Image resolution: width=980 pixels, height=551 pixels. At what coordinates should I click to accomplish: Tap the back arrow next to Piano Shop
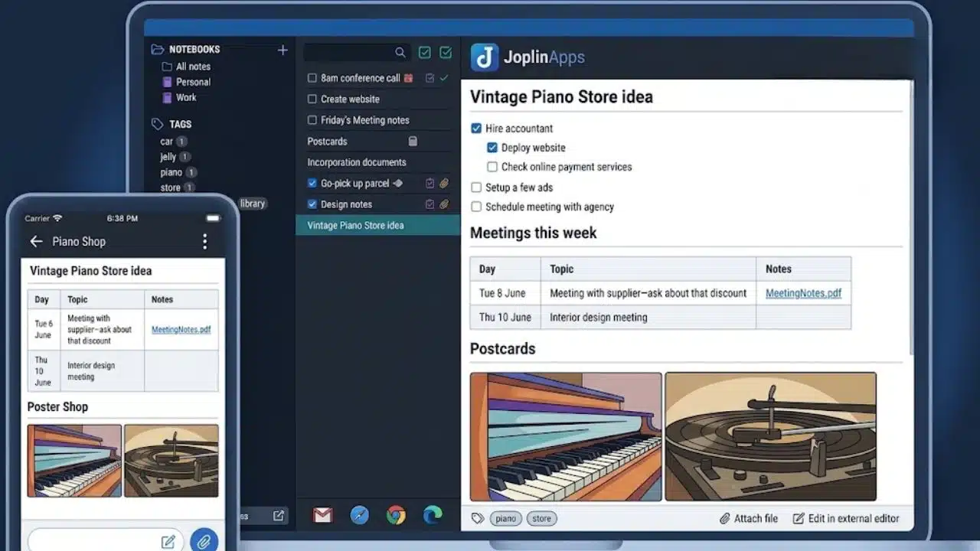click(36, 242)
